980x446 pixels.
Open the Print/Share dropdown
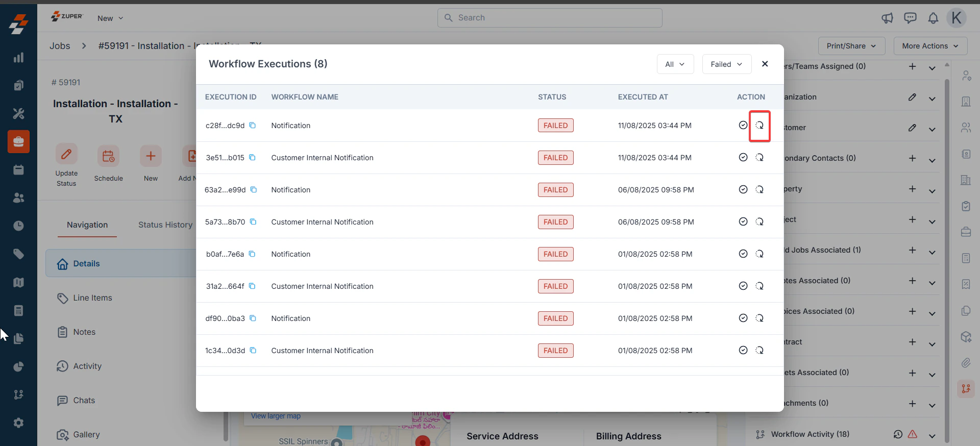coord(851,46)
